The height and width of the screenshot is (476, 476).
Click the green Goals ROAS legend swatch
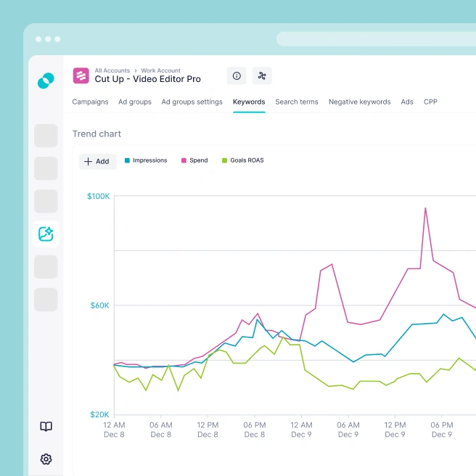tap(224, 160)
